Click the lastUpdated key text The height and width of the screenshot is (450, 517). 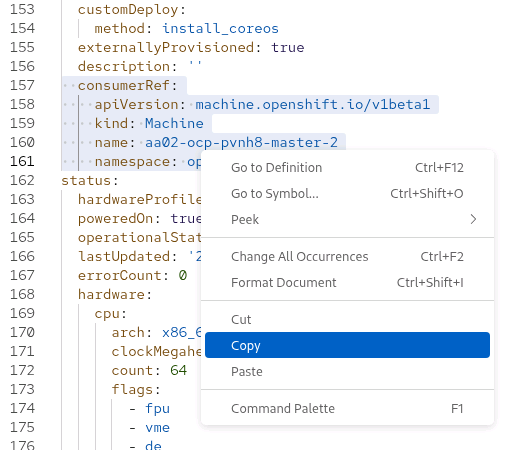[124, 257]
